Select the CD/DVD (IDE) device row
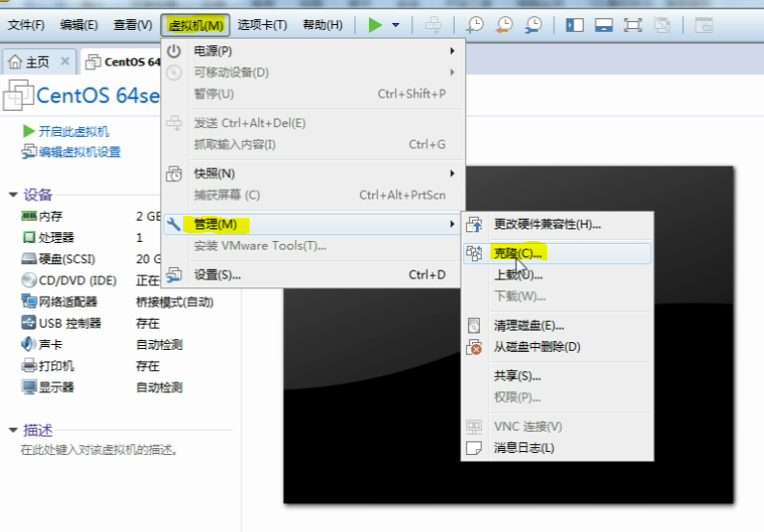The height and width of the screenshot is (532, 764). click(x=92, y=280)
